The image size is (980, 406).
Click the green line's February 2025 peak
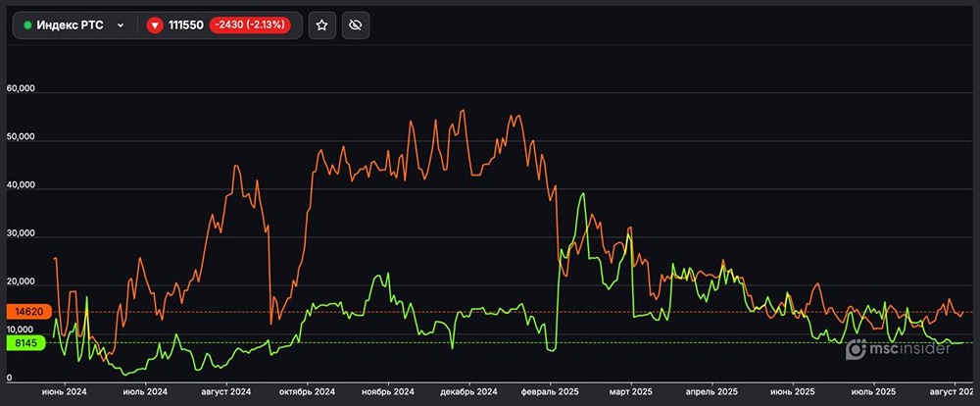click(x=583, y=194)
